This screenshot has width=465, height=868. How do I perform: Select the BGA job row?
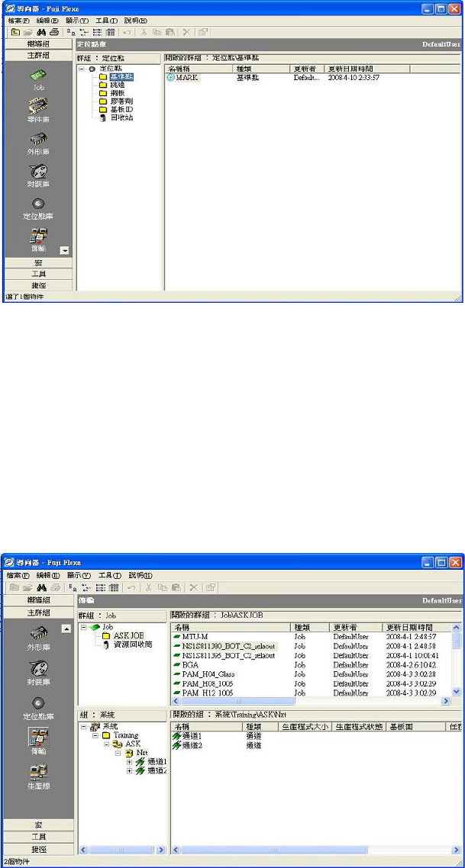tap(311, 665)
